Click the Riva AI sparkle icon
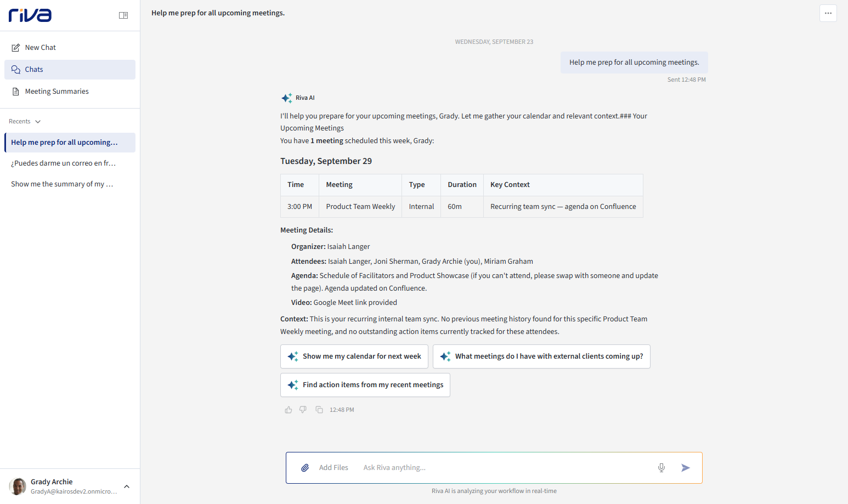Screen dimensions: 848x504 pos(286,98)
